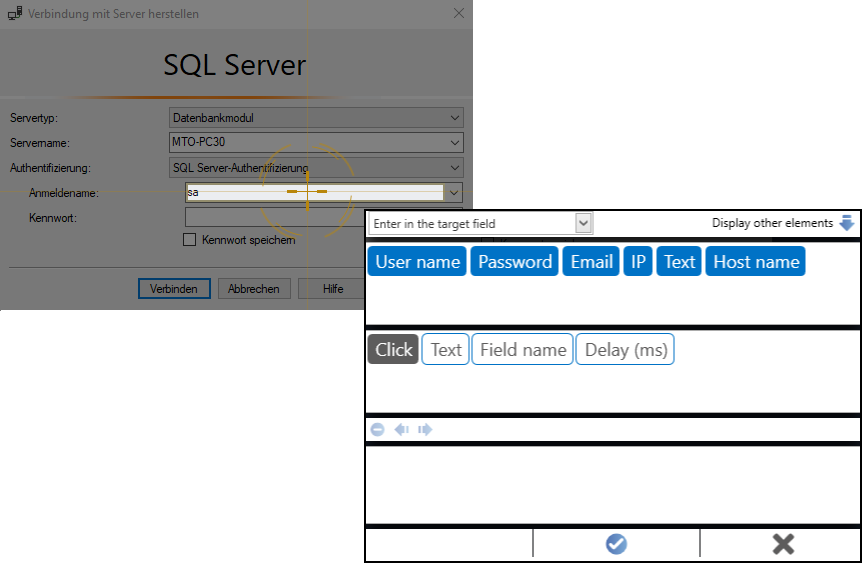Toggle the Kennwort speichern checkbox
This screenshot has width=863, height=564.
[189, 240]
